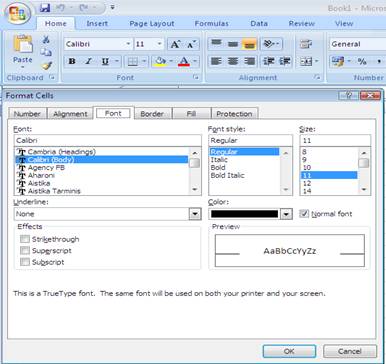Activate the Format Painter brush

(x=46, y=66)
